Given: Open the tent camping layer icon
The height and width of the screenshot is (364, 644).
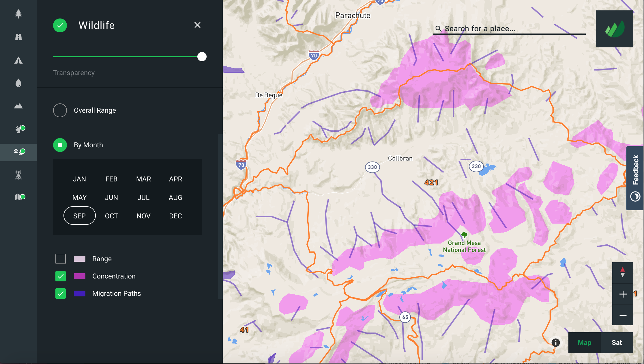Looking at the screenshot, I should pyautogui.click(x=18, y=60).
